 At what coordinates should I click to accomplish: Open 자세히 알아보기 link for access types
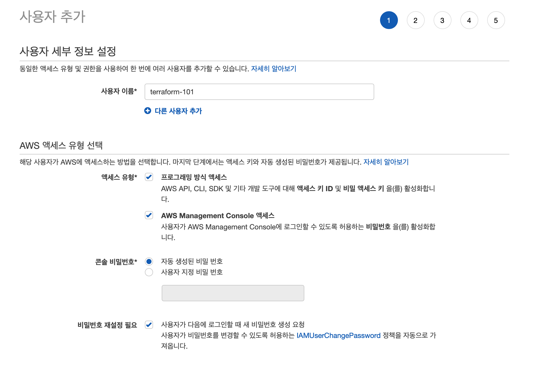[386, 162]
